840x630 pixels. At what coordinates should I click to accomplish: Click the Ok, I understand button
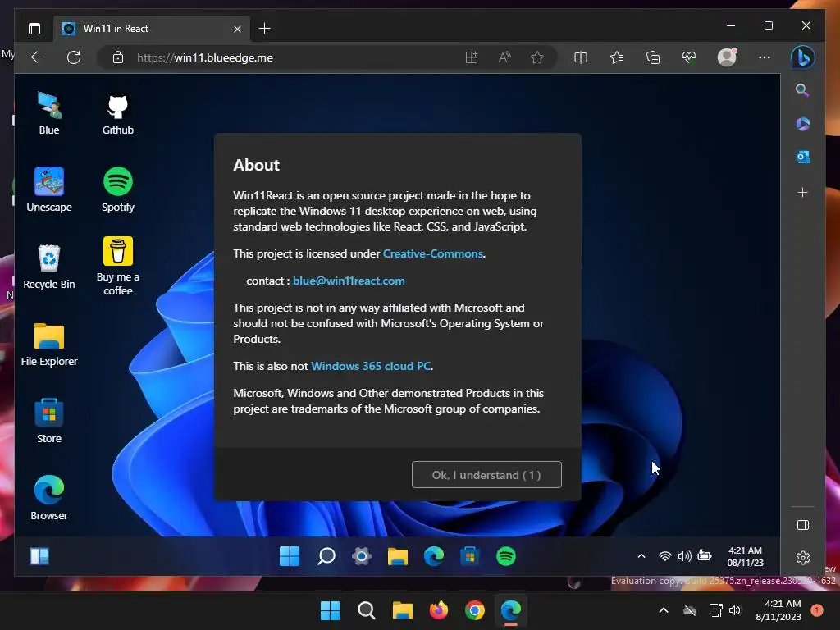click(x=486, y=475)
